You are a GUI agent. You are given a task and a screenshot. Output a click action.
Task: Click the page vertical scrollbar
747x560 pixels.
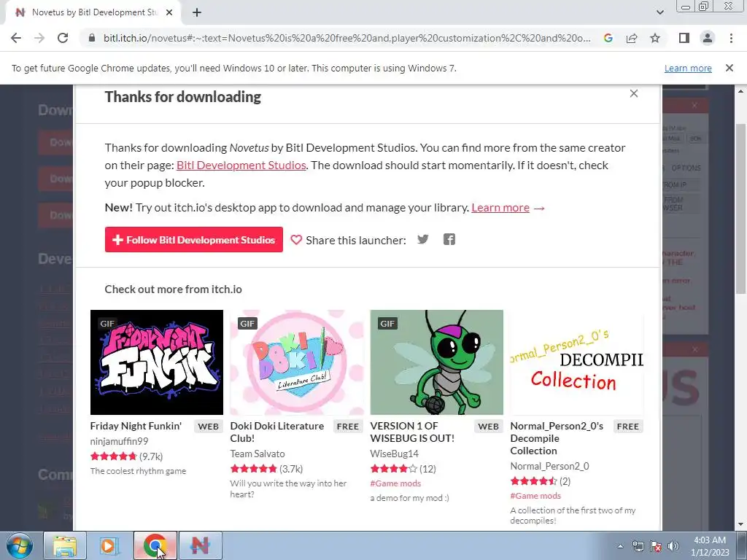[741, 209]
